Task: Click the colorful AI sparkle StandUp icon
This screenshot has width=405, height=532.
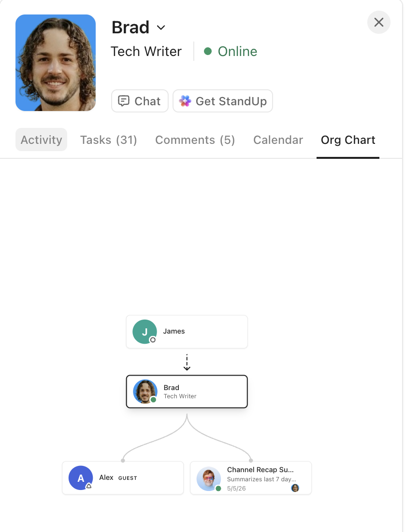Action: [185, 101]
